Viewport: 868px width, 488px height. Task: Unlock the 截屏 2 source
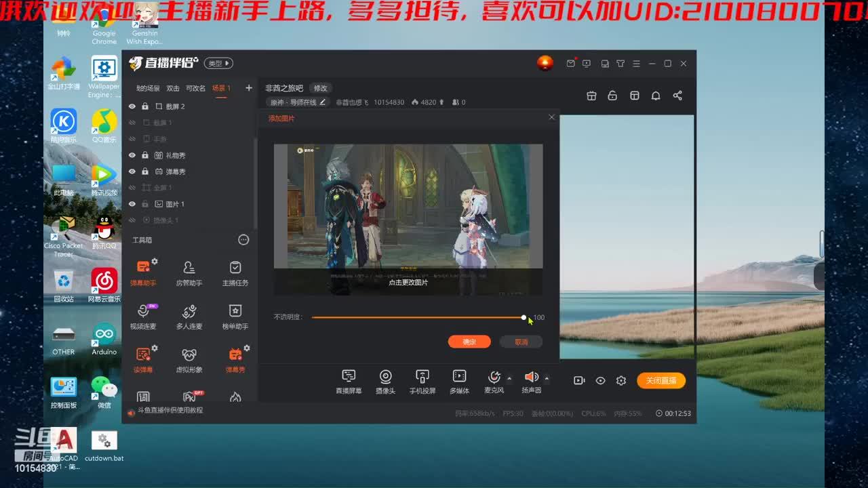tap(145, 106)
